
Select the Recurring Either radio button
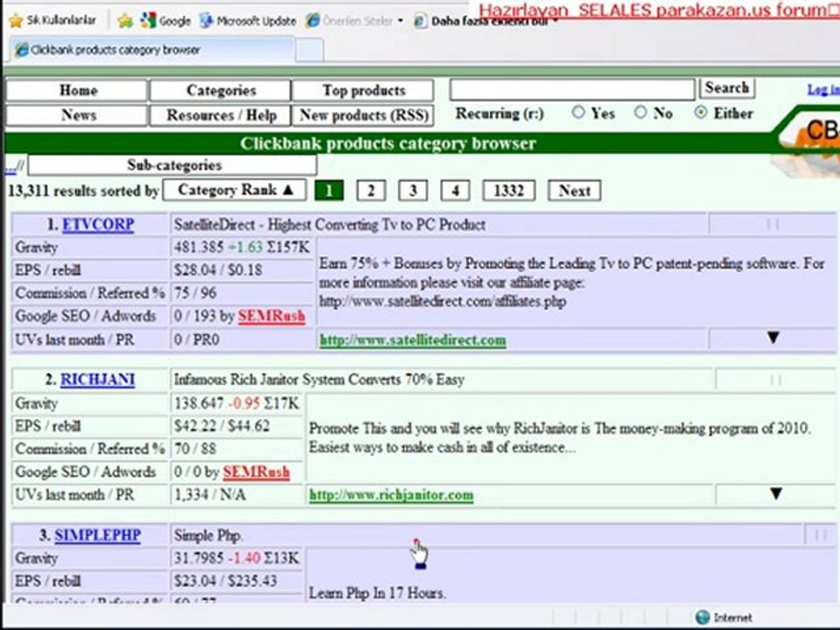701,113
